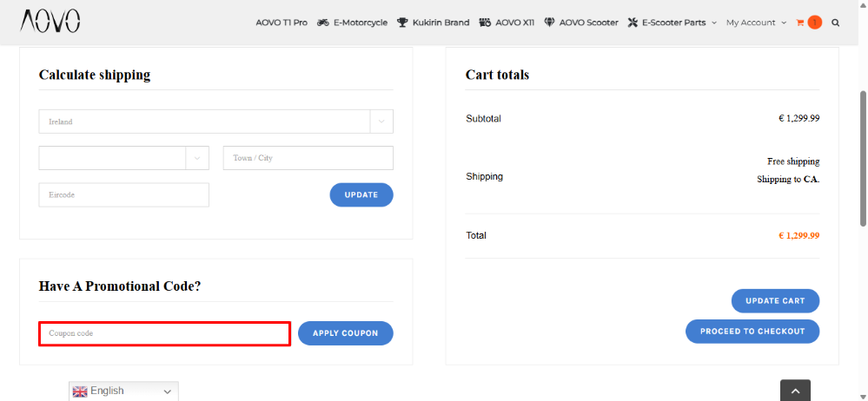The width and height of the screenshot is (868, 401).
Task: Click Proceed to Checkout
Action: click(x=752, y=332)
